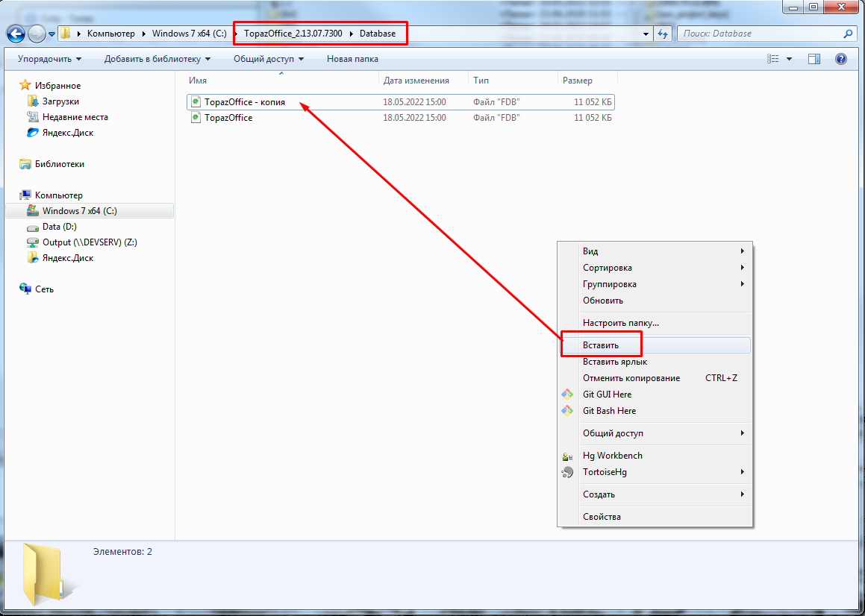Image resolution: width=865 pixels, height=616 pixels.
Task: Select the TopazOffice - копия file
Action: pos(400,102)
